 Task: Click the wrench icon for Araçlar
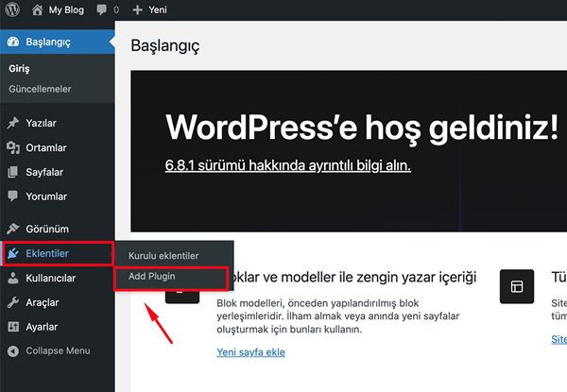point(13,302)
